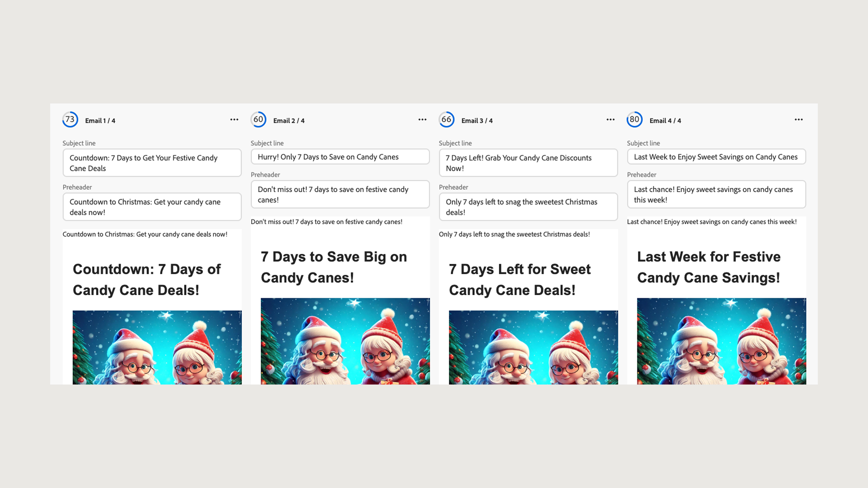The height and width of the screenshot is (488, 868).
Task: Click the score 60 circle indicator
Action: pyautogui.click(x=258, y=120)
